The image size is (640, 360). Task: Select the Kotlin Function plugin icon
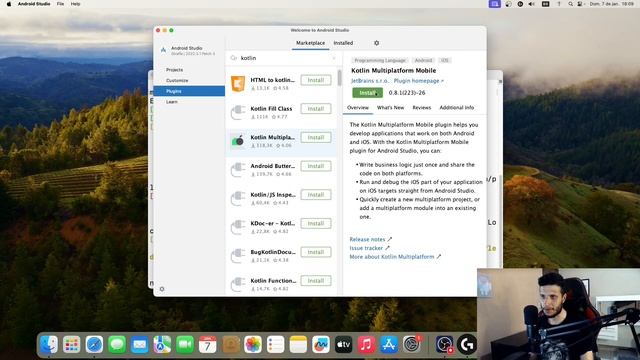coord(238,284)
